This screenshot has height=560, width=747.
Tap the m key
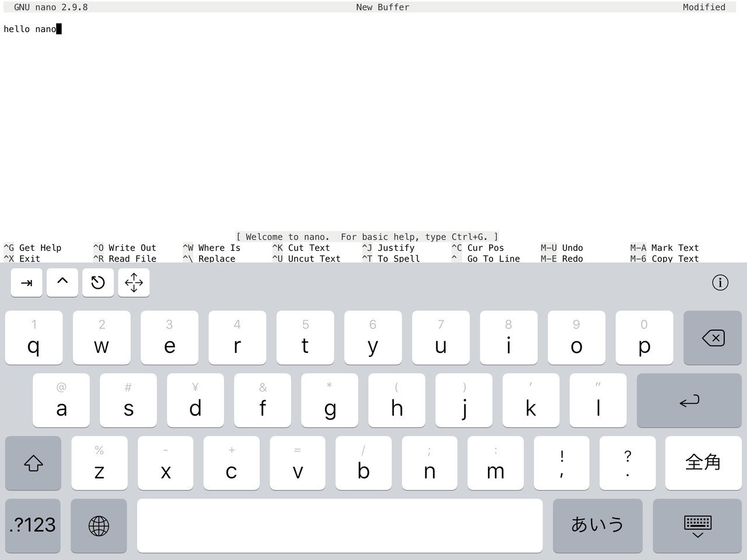[x=495, y=463]
